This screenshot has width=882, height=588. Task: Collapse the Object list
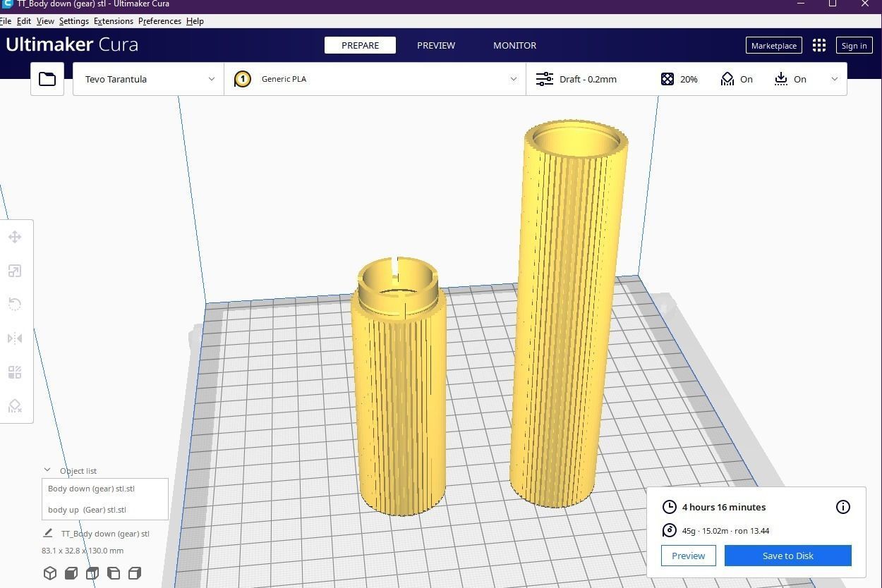(47, 470)
